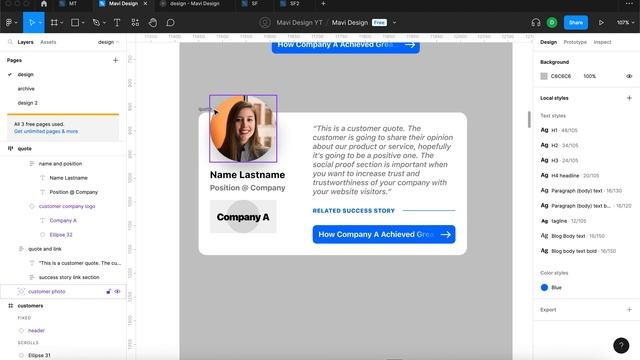Click the Mavi Design YT team name
This screenshot has width=640, height=360.
299,23
